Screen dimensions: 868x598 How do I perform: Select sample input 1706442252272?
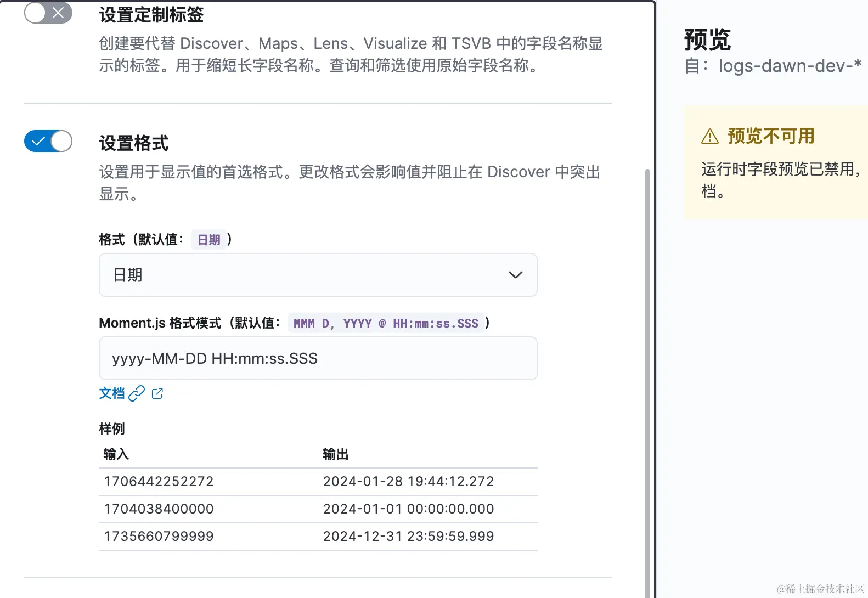point(159,481)
